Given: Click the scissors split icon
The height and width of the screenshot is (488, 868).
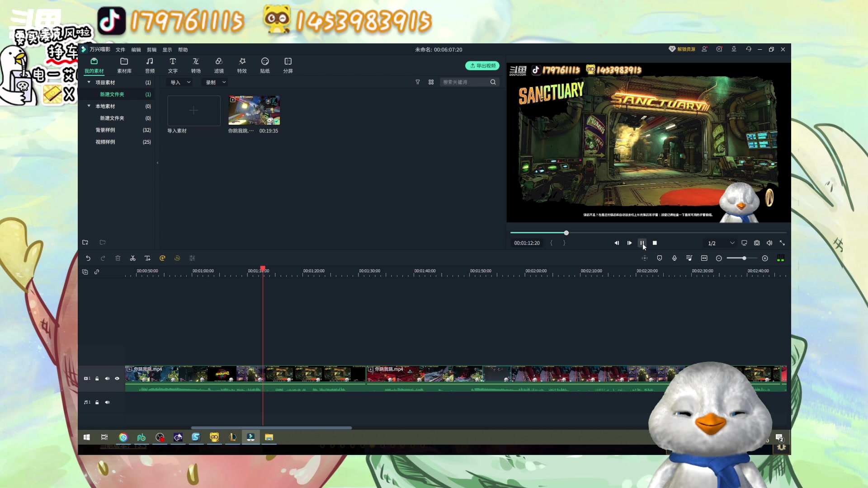Looking at the screenshot, I should (133, 258).
